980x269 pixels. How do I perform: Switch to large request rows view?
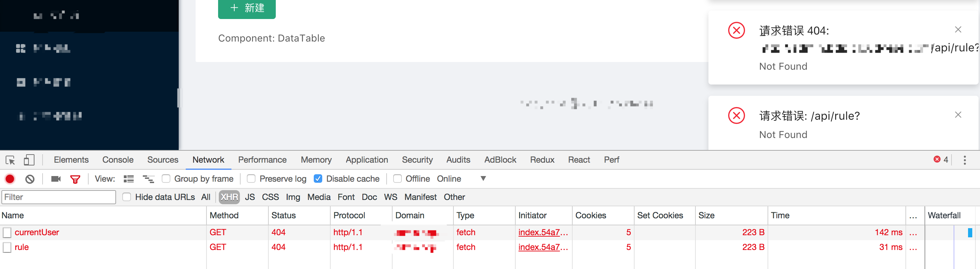(x=129, y=179)
